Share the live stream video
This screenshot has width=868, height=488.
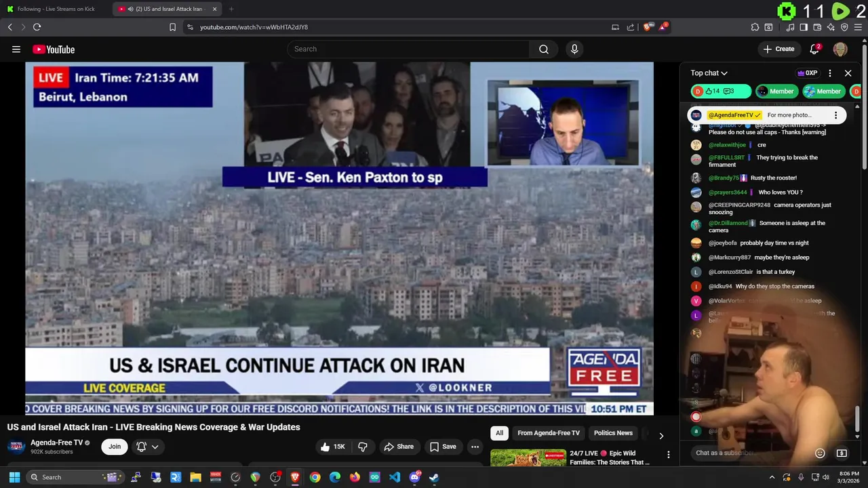399,447
